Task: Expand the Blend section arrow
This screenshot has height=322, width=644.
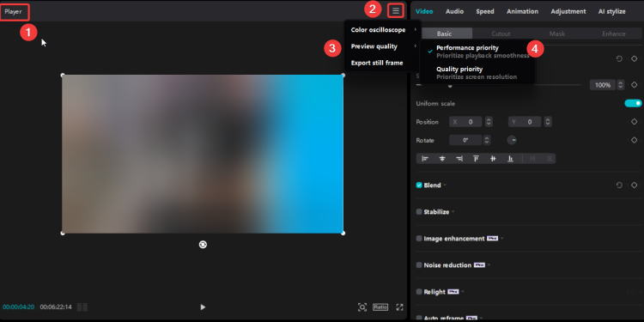Action: (x=445, y=185)
